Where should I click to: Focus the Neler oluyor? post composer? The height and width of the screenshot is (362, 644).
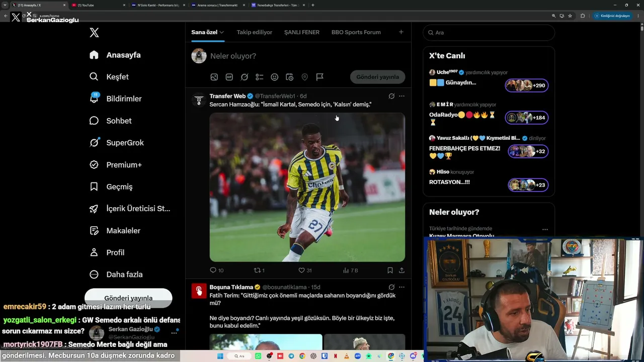pos(233,56)
